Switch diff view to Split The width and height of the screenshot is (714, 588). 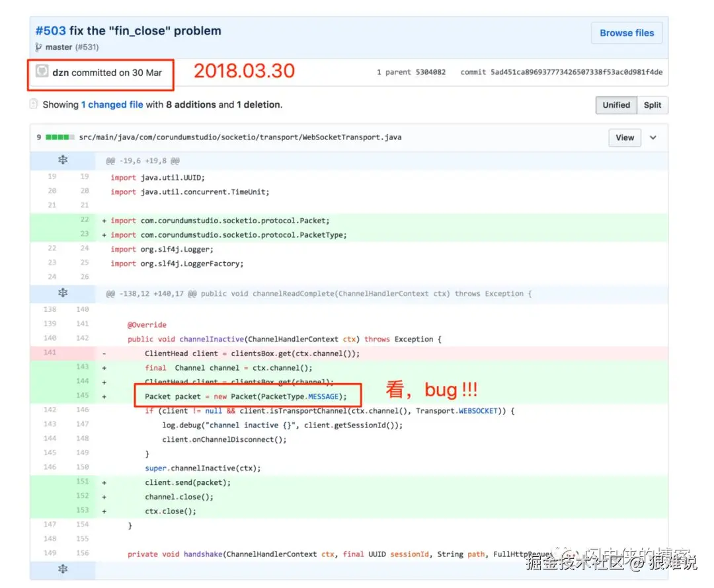[x=652, y=105]
